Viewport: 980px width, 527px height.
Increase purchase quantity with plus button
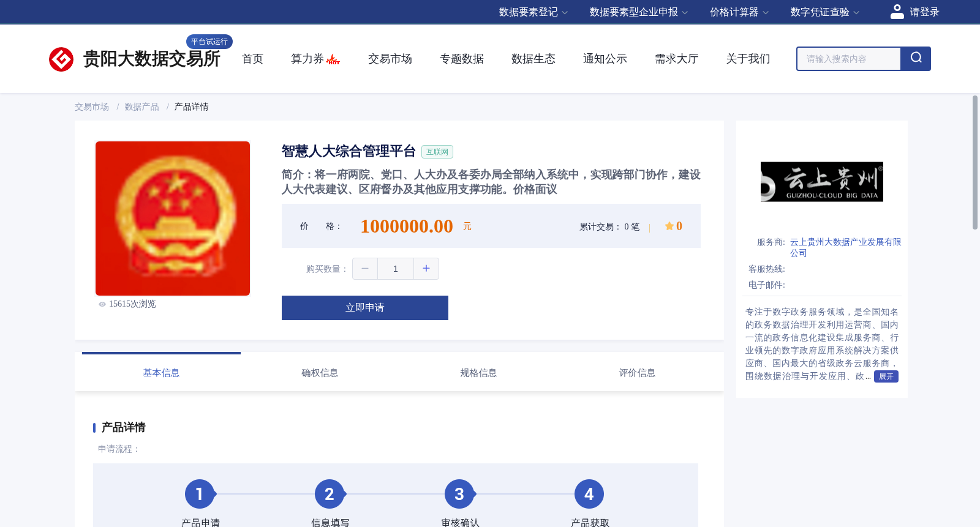point(426,269)
